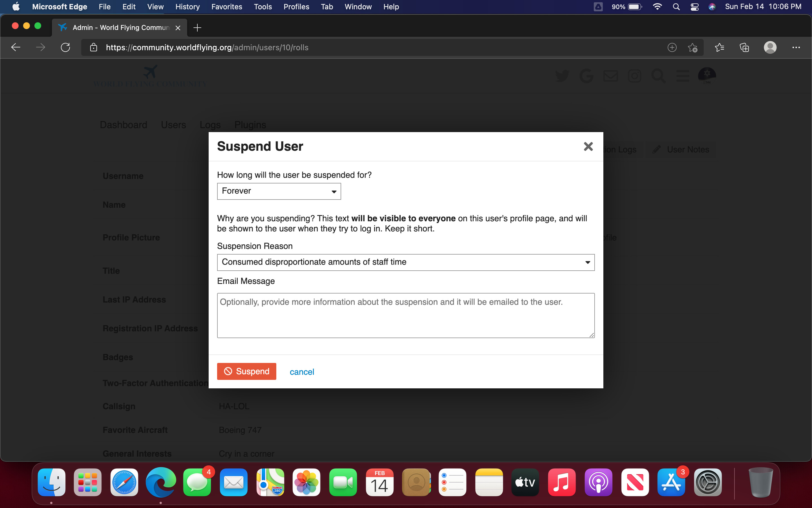Open the Help menu
812x508 pixels.
click(391, 7)
